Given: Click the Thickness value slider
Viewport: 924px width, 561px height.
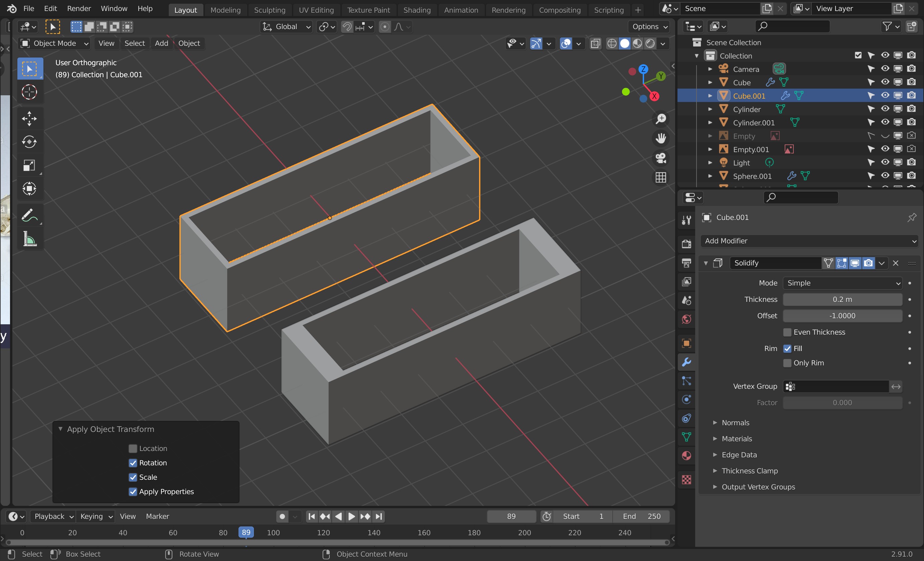Looking at the screenshot, I should (842, 300).
